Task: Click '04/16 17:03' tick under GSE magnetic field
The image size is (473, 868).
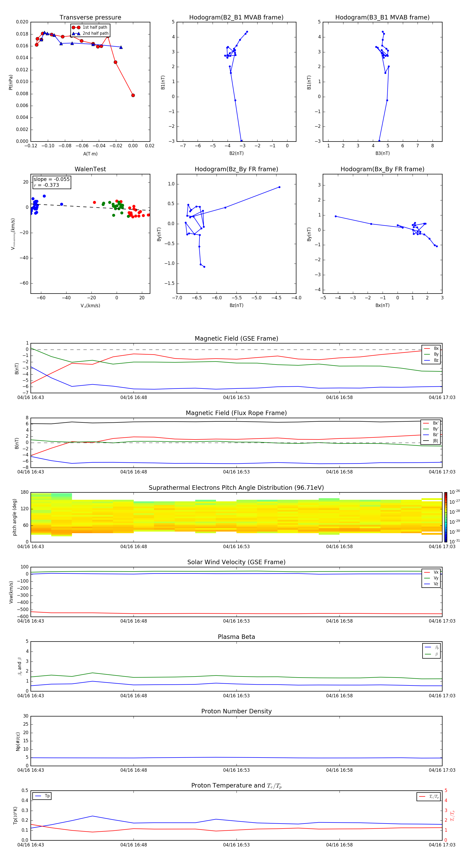Action: click(x=442, y=398)
